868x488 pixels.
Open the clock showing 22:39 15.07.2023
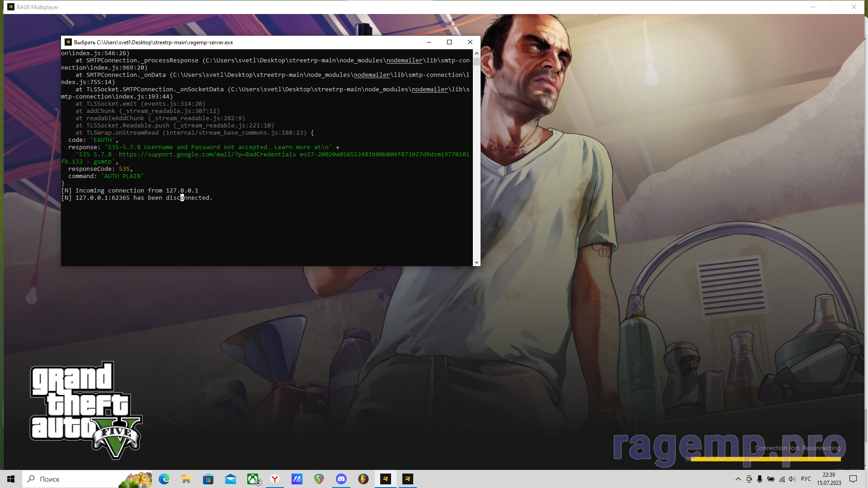829,479
